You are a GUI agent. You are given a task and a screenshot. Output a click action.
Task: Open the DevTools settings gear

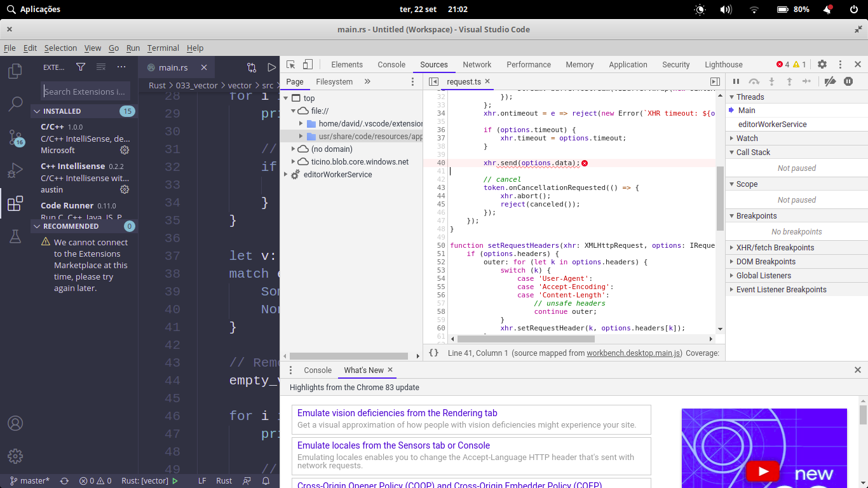point(821,64)
